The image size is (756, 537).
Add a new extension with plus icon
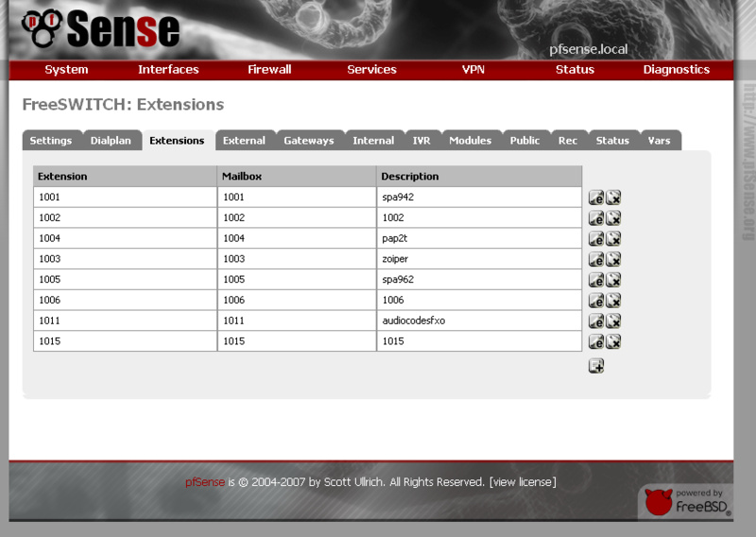596,366
